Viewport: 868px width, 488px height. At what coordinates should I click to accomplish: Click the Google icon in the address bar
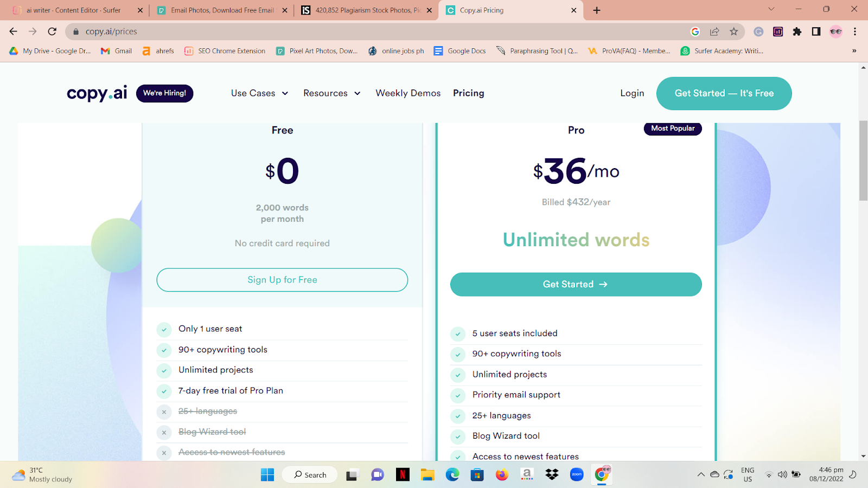(695, 31)
